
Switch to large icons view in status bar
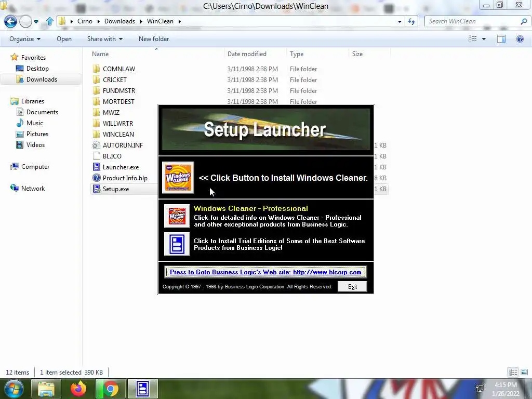point(524,372)
